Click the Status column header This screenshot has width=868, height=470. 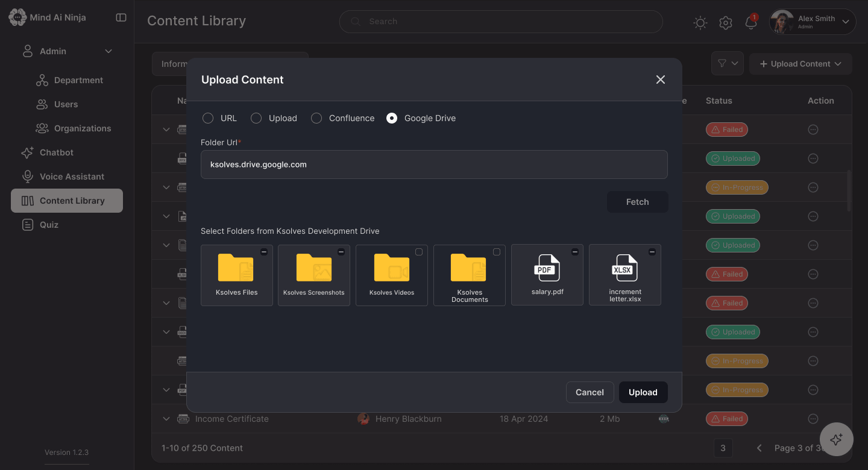pyautogui.click(x=719, y=101)
